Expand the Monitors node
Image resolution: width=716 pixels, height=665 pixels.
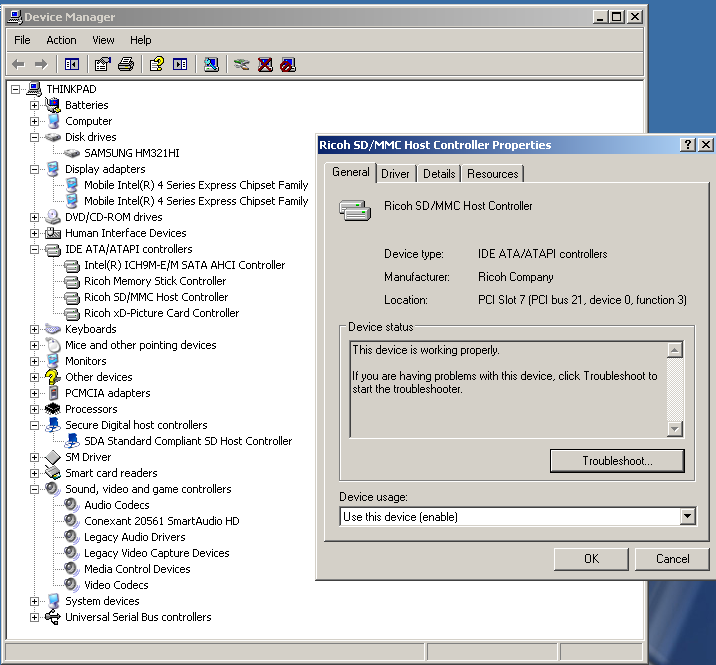point(34,361)
